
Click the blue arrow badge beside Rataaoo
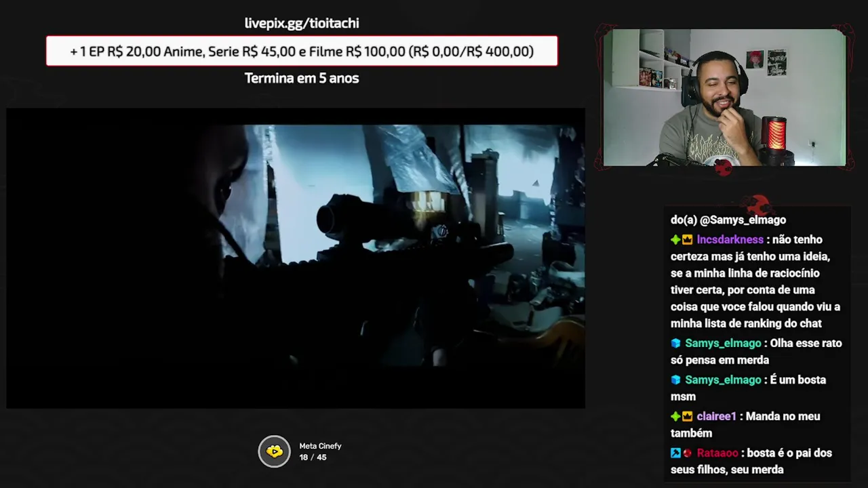tap(675, 453)
